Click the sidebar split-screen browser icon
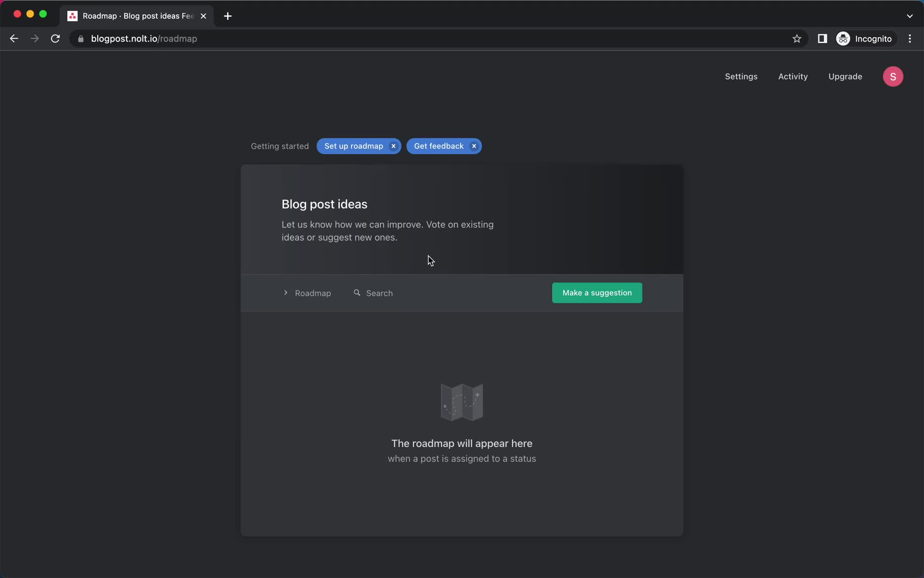The width and height of the screenshot is (924, 578). click(x=822, y=39)
